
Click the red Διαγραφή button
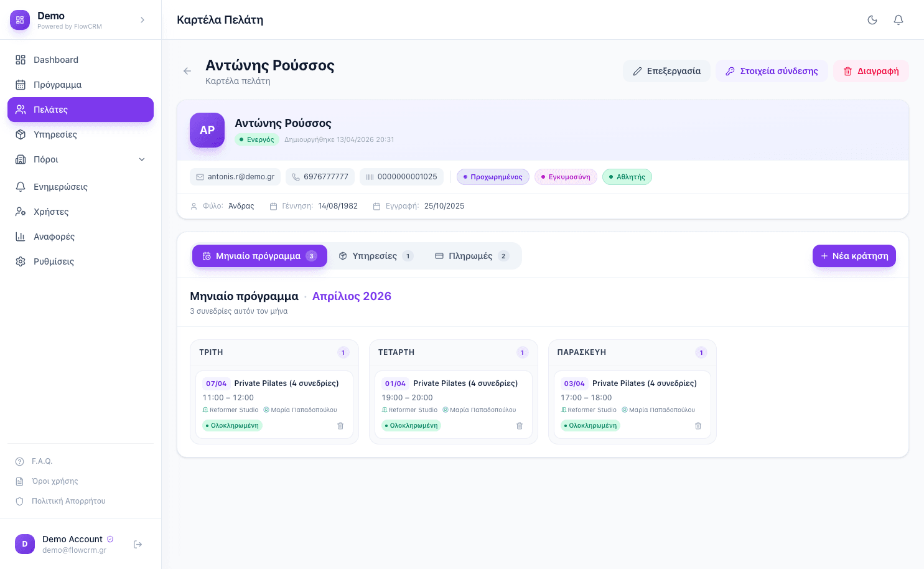point(871,71)
